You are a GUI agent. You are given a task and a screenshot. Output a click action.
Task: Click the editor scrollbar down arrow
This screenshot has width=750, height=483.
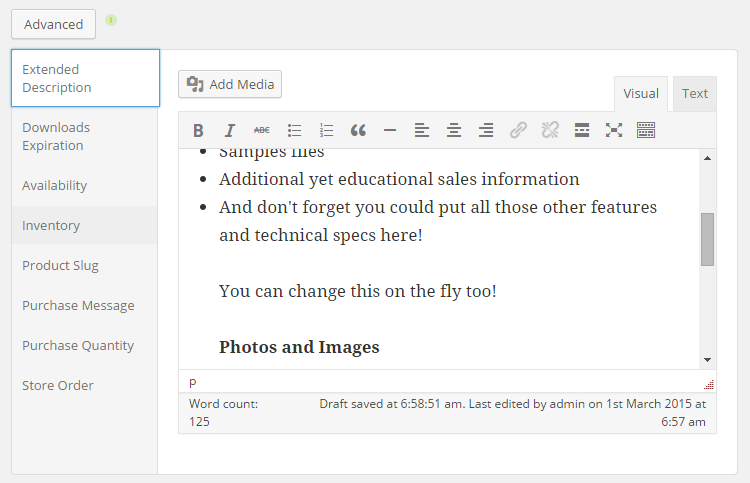pos(707,360)
